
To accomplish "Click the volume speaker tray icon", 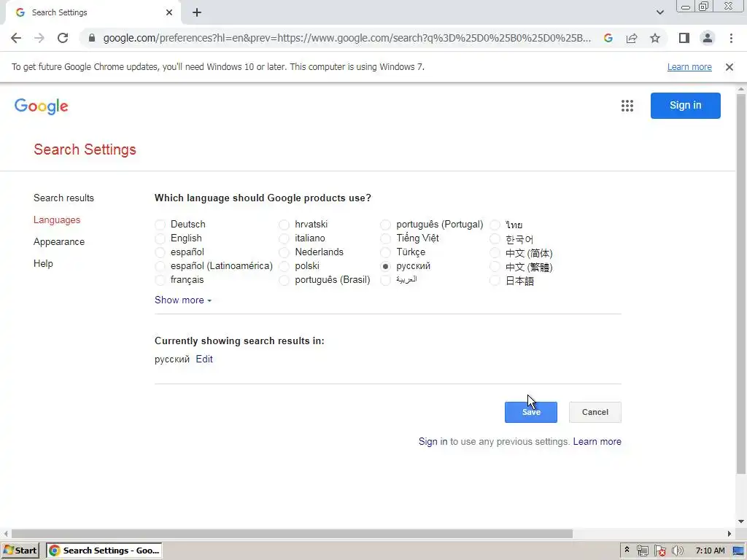I will [677, 551].
